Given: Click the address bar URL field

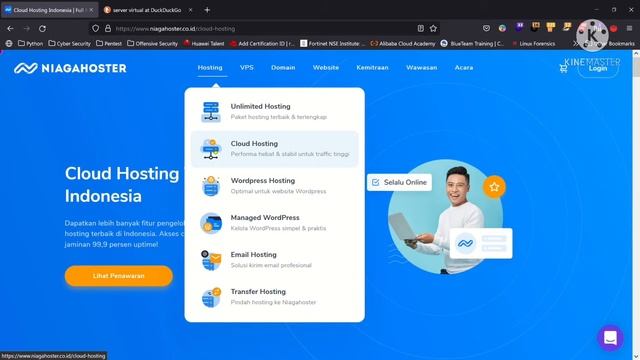Looking at the screenshot, I should tap(263, 29).
